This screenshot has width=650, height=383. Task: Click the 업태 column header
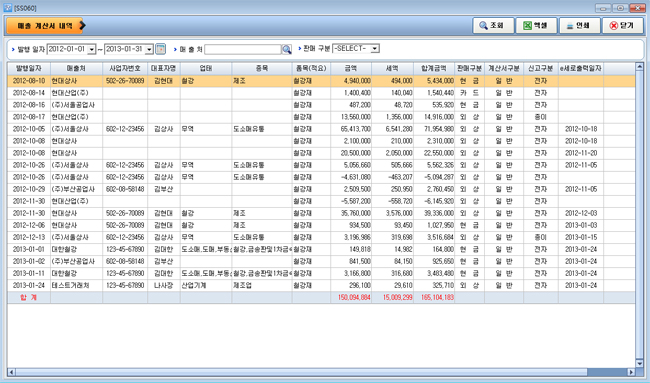coord(206,68)
